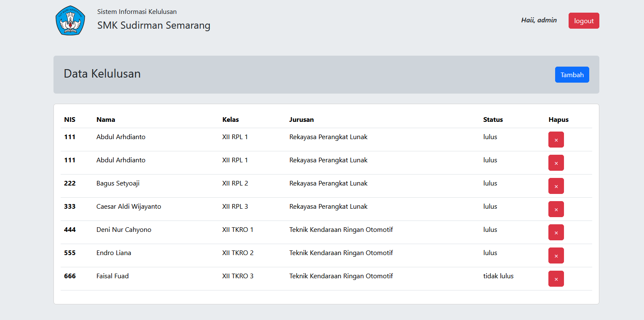Click the Status column header
This screenshot has width=644, height=320.
(493, 120)
